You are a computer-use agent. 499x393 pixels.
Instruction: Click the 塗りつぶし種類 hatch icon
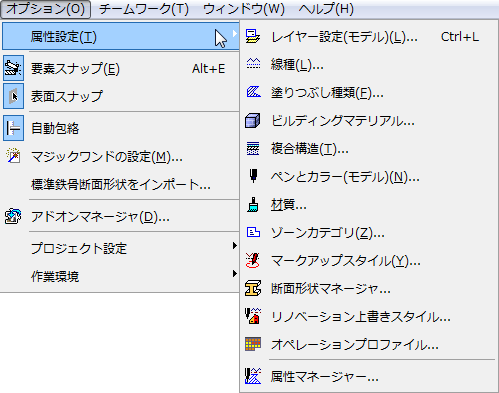(x=253, y=92)
